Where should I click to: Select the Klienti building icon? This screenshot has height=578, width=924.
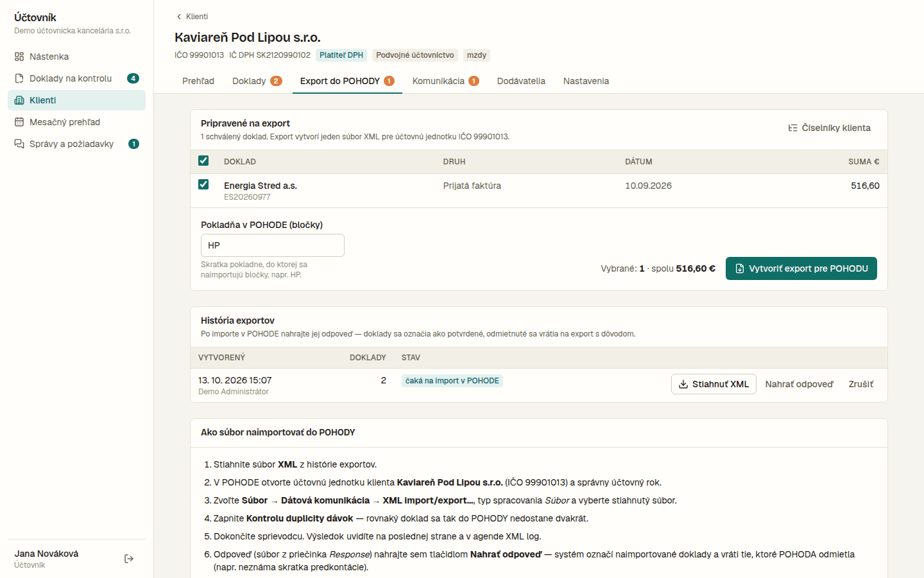coord(19,100)
